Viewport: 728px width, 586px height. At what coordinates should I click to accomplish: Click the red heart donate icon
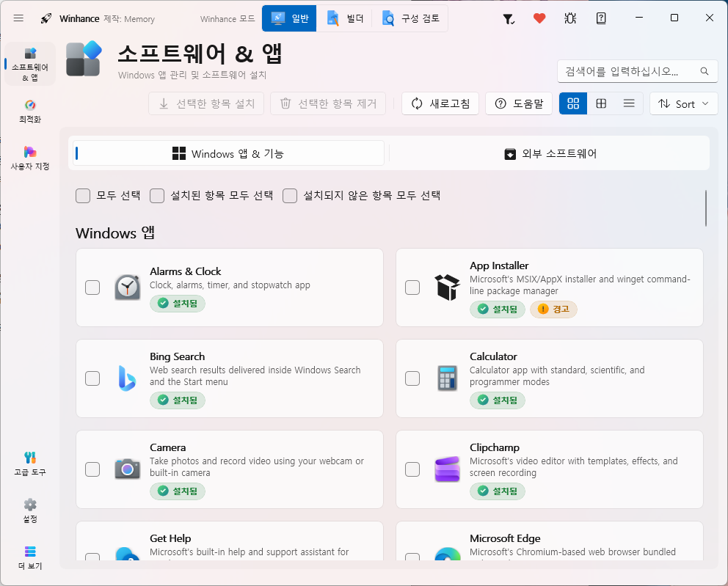click(539, 18)
